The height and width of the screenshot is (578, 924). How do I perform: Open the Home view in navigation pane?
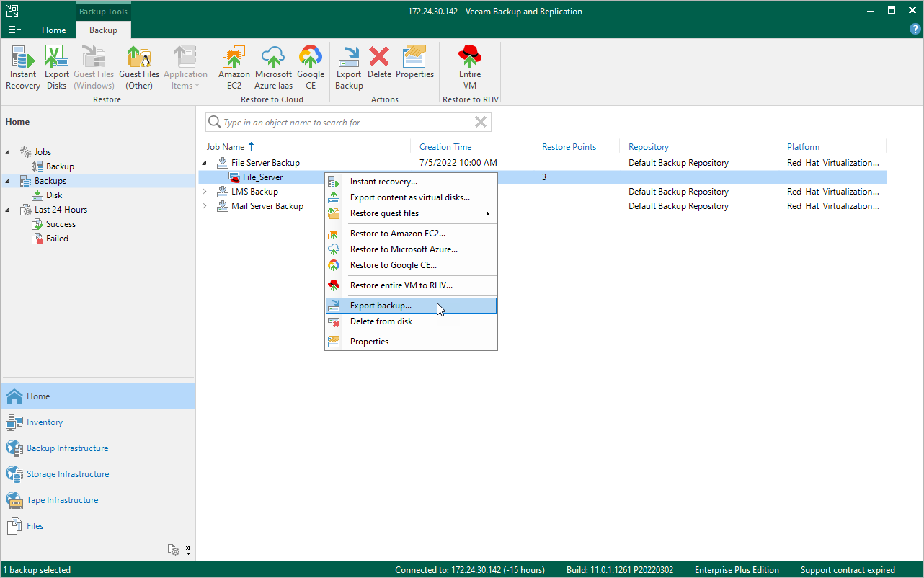point(98,396)
